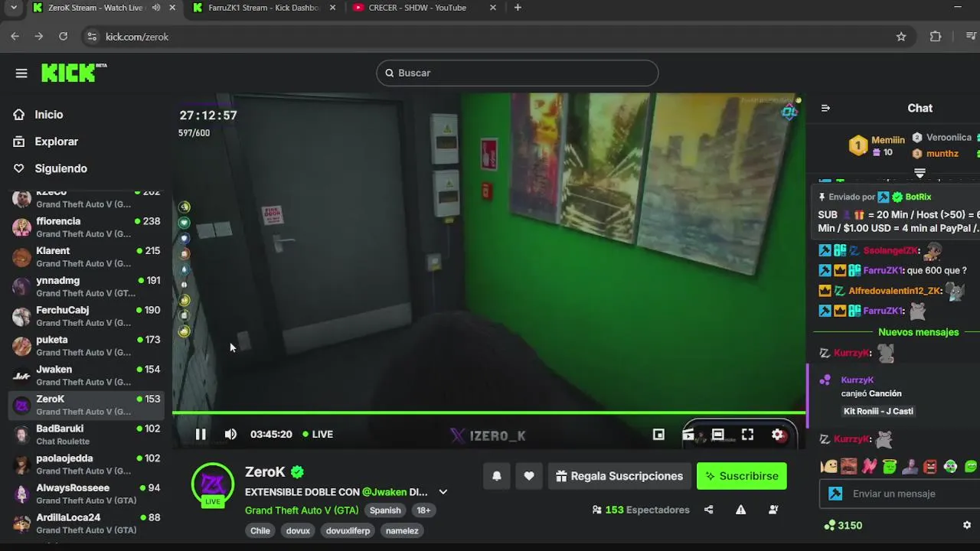Follow ZeroK with the heart button
This screenshot has width=980, height=551.
(529, 476)
